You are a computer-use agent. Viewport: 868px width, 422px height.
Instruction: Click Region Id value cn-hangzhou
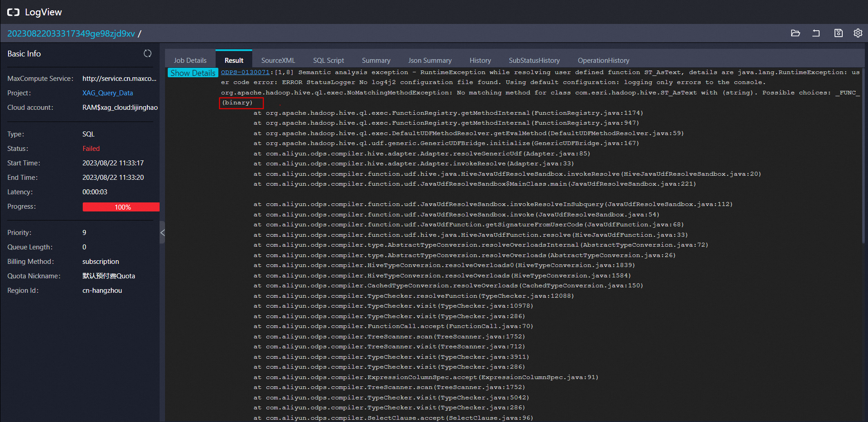pos(102,290)
